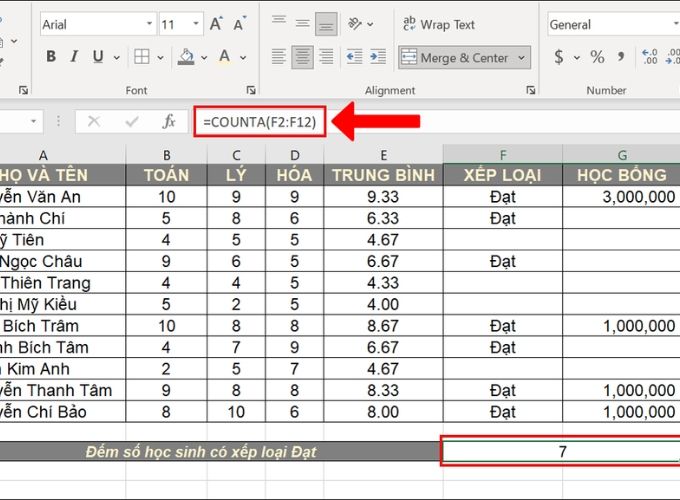
Task: Click Increase Indent icon
Action: tap(378, 57)
